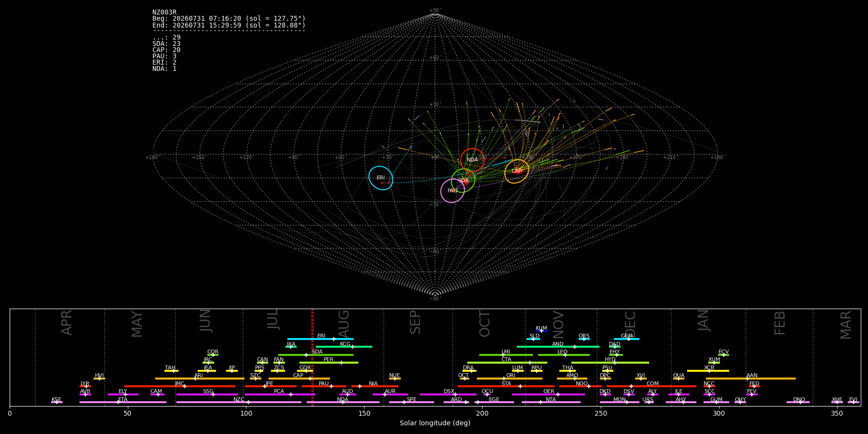Click the AND shower activity bar
Image resolution: width=868 pixels, height=434 pixels.
(x=558, y=347)
